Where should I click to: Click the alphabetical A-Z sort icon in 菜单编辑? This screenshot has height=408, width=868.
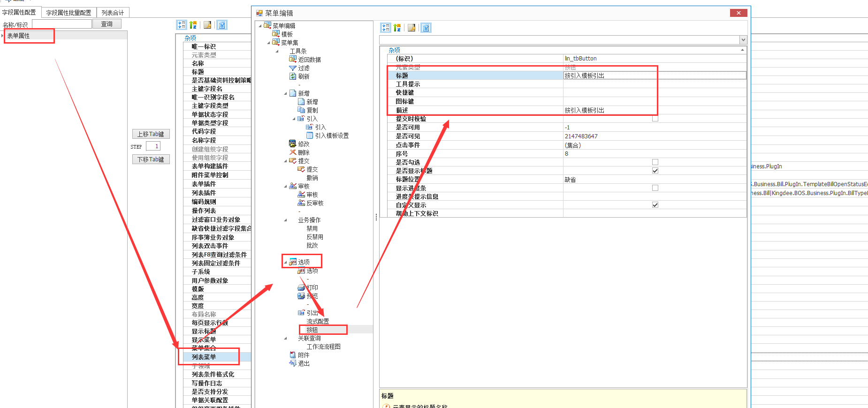(397, 28)
